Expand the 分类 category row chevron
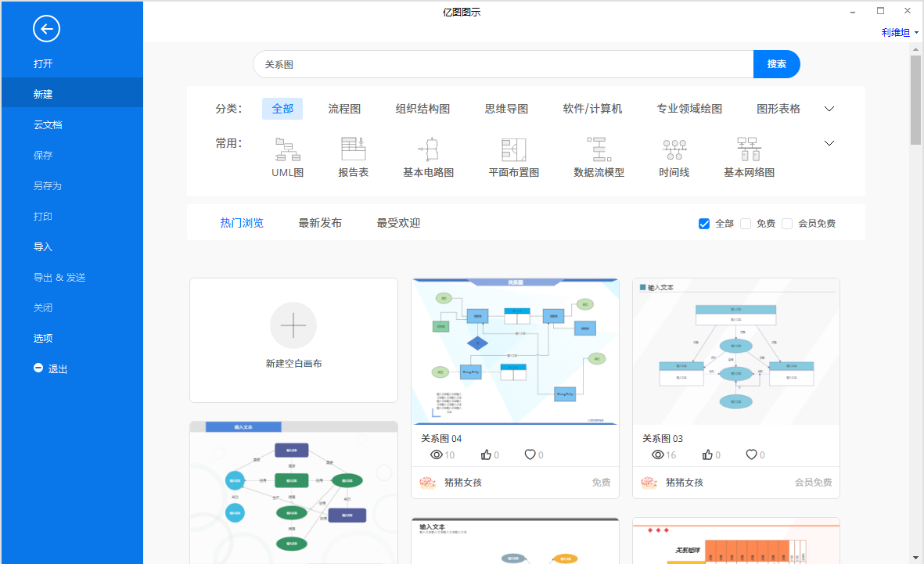The image size is (924, 564). 829,109
